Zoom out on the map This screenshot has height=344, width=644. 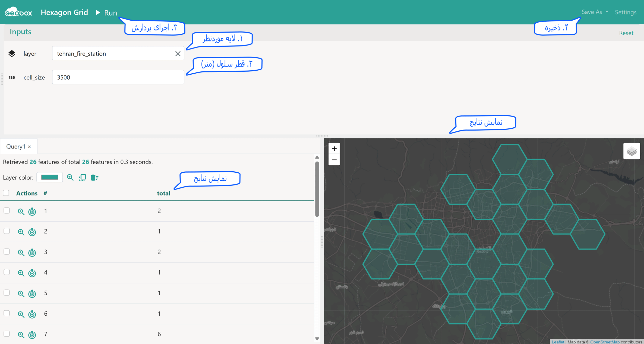coord(334,160)
